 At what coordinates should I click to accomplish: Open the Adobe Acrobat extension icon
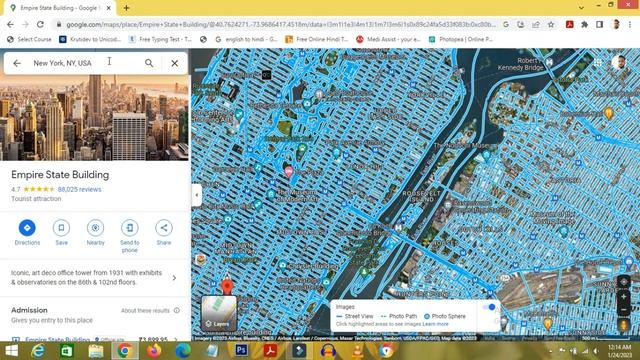click(570, 24)
